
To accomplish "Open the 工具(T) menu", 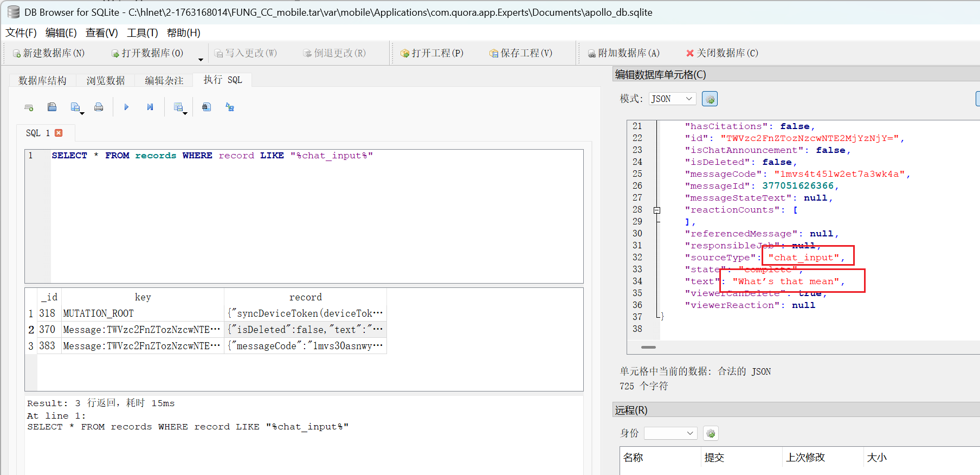I will [142, 33].
